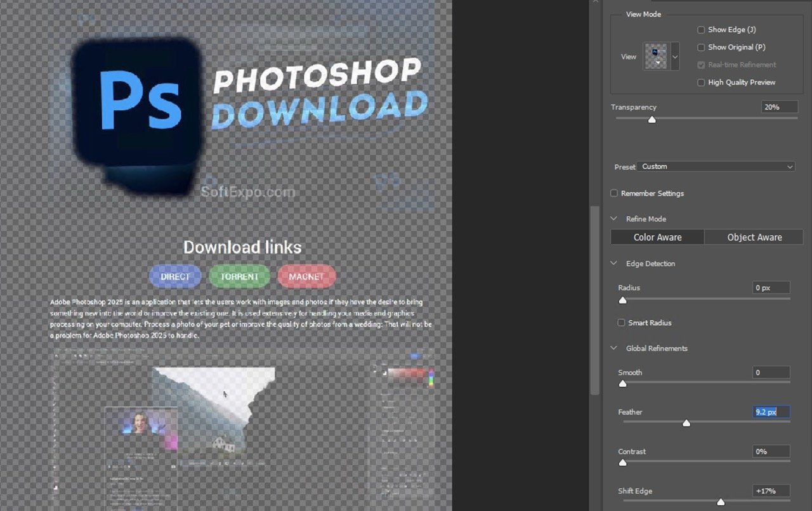
Task: Select the Color Aware refine mode
Action: pyautogui.click(x=657, y=237)
